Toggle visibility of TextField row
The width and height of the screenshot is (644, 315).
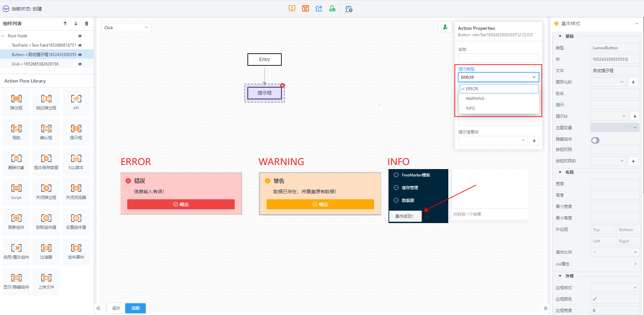coord(80,45)
